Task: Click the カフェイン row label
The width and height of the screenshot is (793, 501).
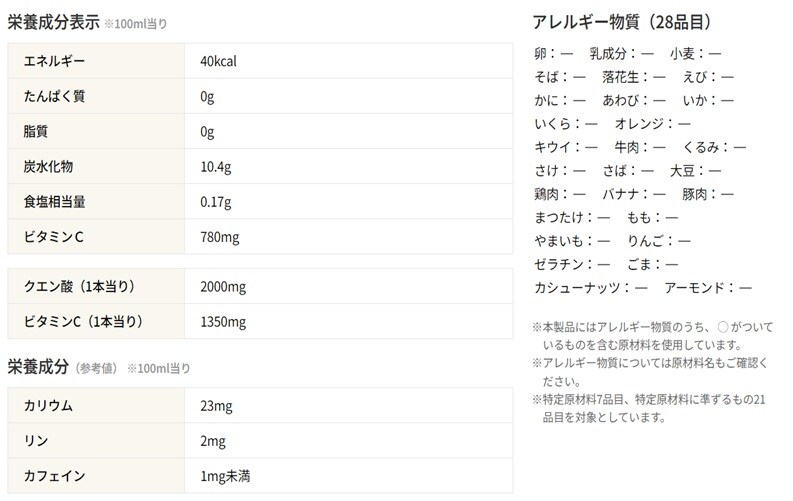Action: point(54,476)
